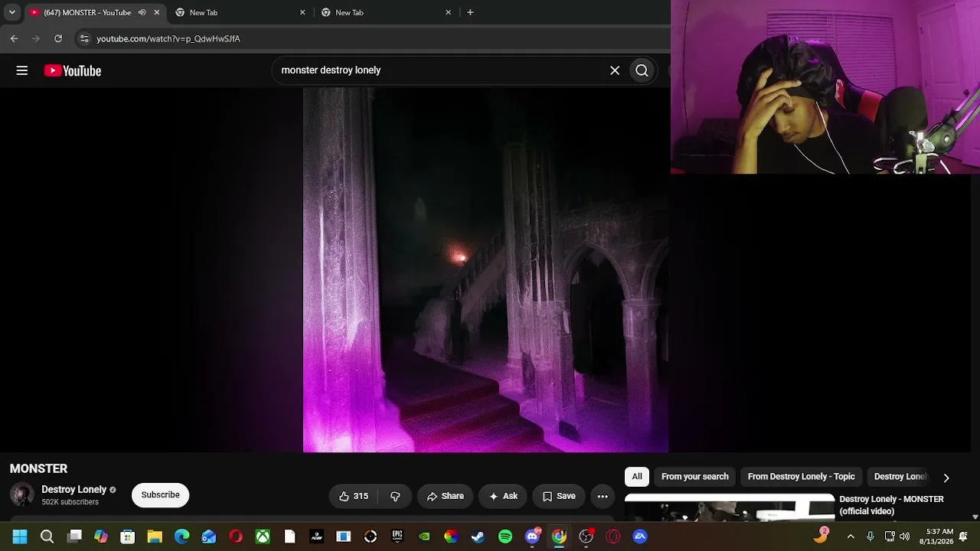This screenshot has width=980, height=551.
Task: Open Windows taskbar search
Action: 47,536
